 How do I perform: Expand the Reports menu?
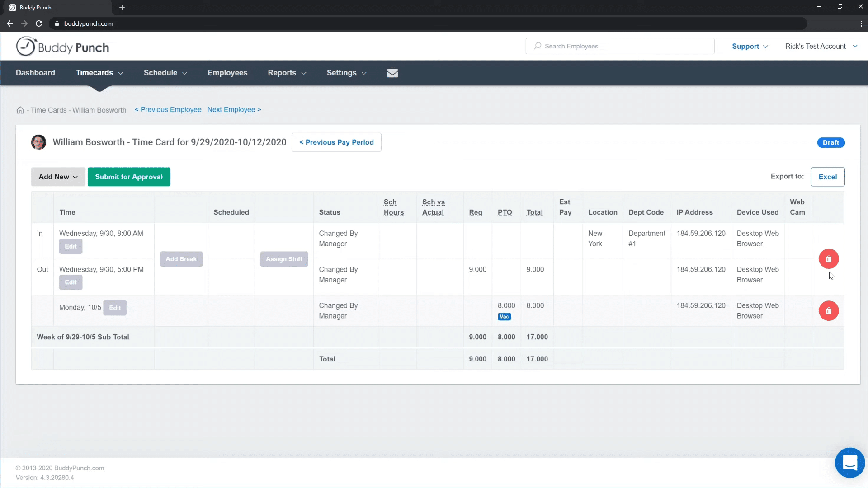tap(287, 73)
